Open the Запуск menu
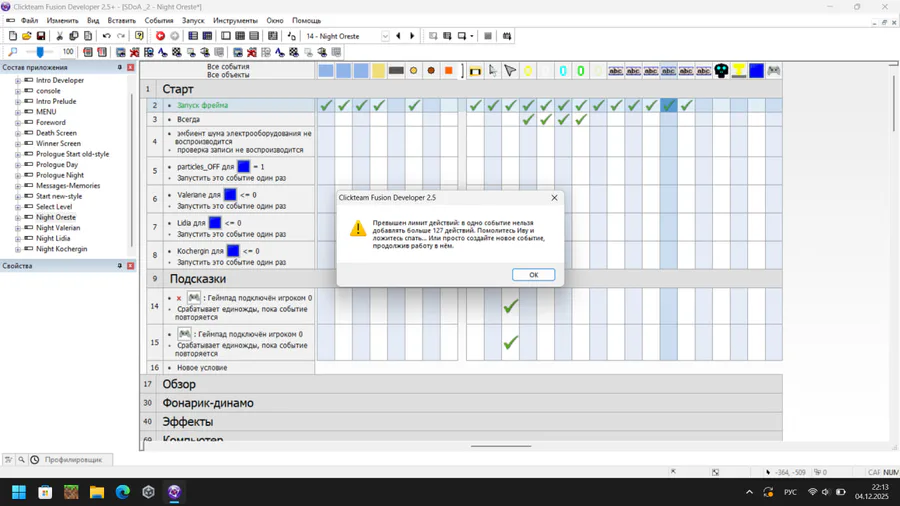The image size is (900, 506). 193,21
